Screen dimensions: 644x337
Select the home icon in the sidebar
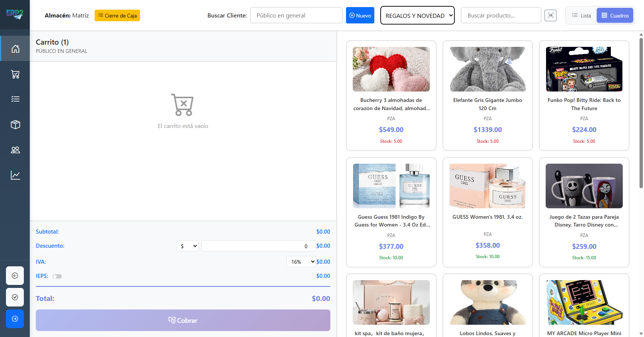pyautogui.click(x=15, y=48)
